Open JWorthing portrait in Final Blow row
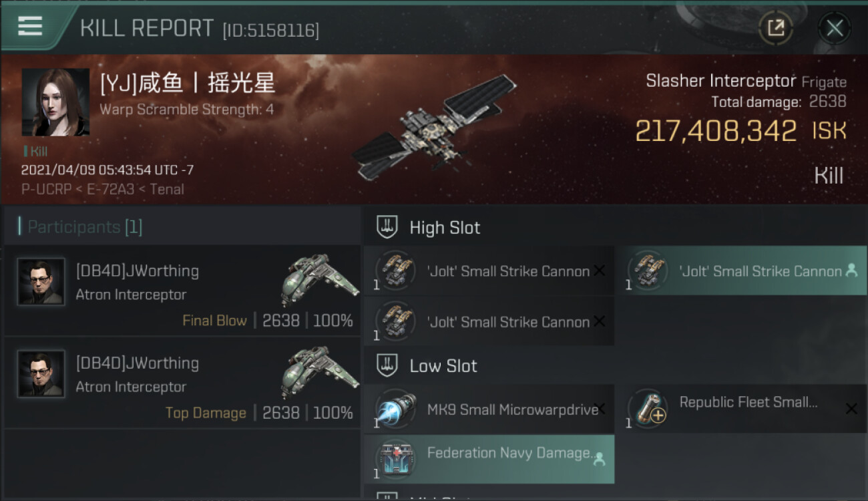Image resolution: width=868 pixels, height=501 pixels. coord(41,282)
